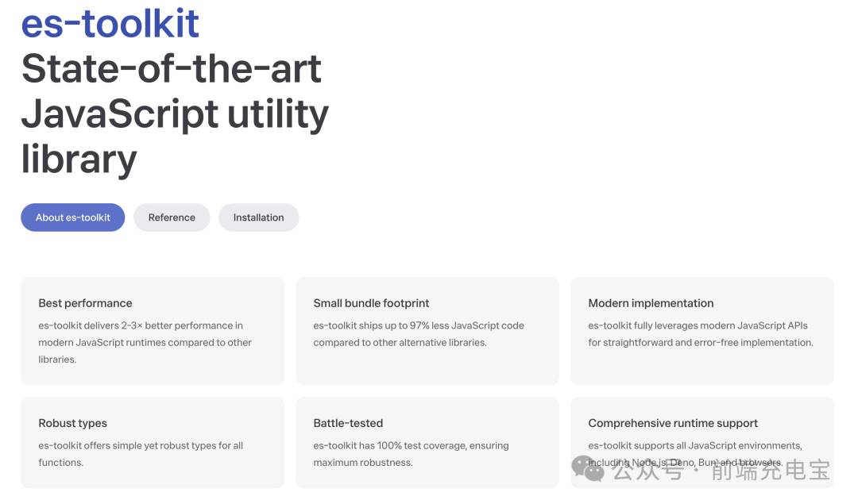Click the es-toolkit blue title text
858x504 pixels.
pyautogui.click(x=110, y=24)
